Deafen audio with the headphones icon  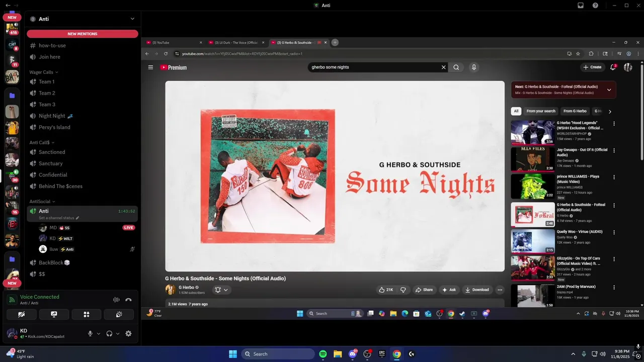(109, 333)
